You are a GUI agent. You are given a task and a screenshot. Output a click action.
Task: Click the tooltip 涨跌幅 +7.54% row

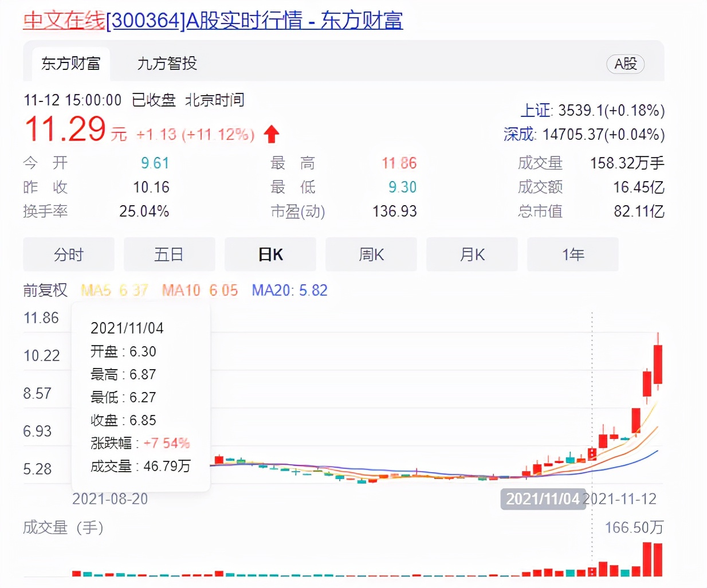click(140, 443)
